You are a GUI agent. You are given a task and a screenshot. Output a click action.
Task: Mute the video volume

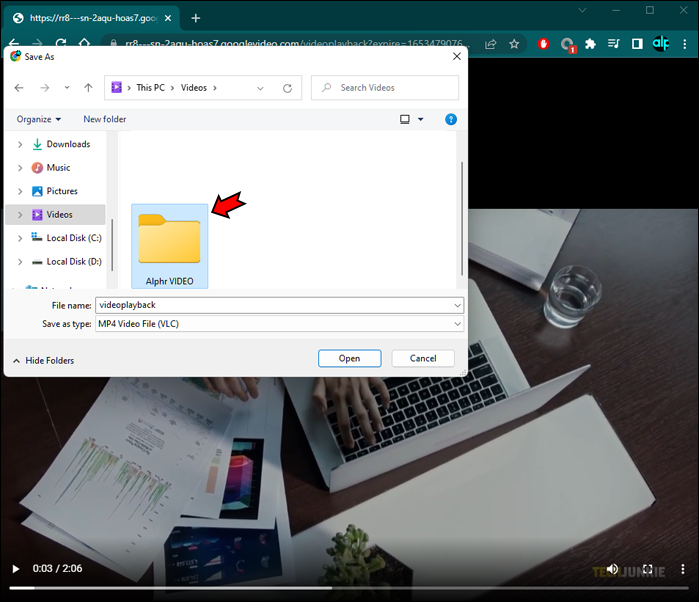(x=613, y=569)
